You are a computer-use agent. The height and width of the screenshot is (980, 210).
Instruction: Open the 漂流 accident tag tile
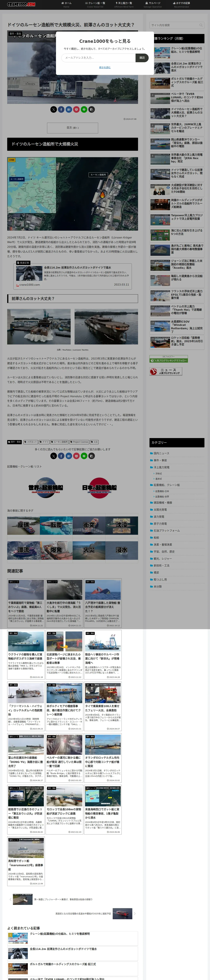coord(23,550)
